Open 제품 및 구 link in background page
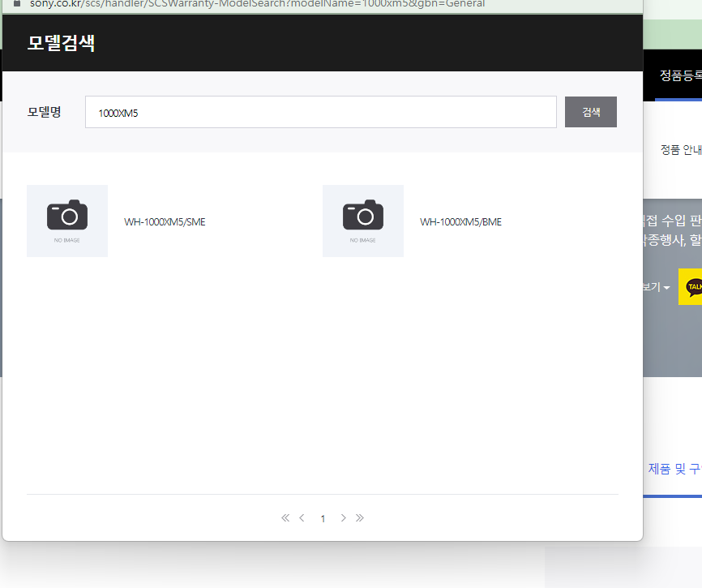 point(674,469)
